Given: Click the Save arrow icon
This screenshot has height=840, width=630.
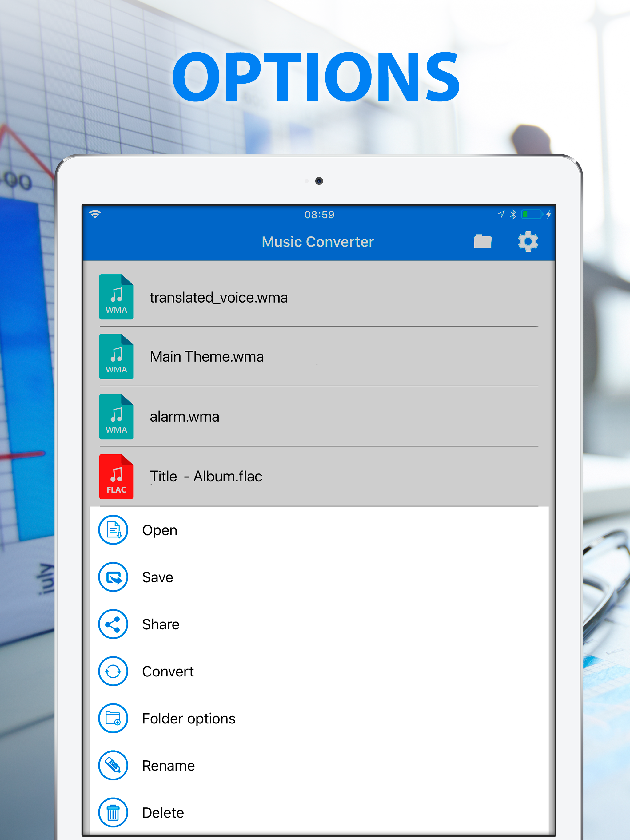Looking at the screenshot, I should coord(113,577).
